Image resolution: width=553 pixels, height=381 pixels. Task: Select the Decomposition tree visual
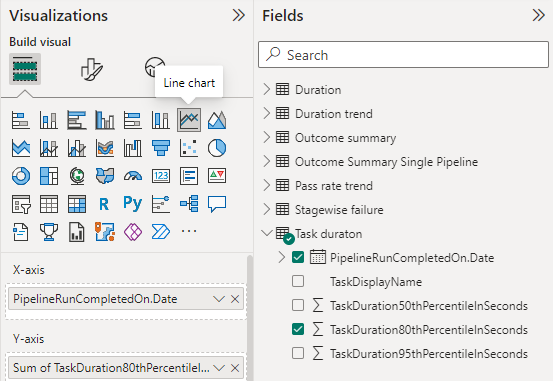[189, 204]
